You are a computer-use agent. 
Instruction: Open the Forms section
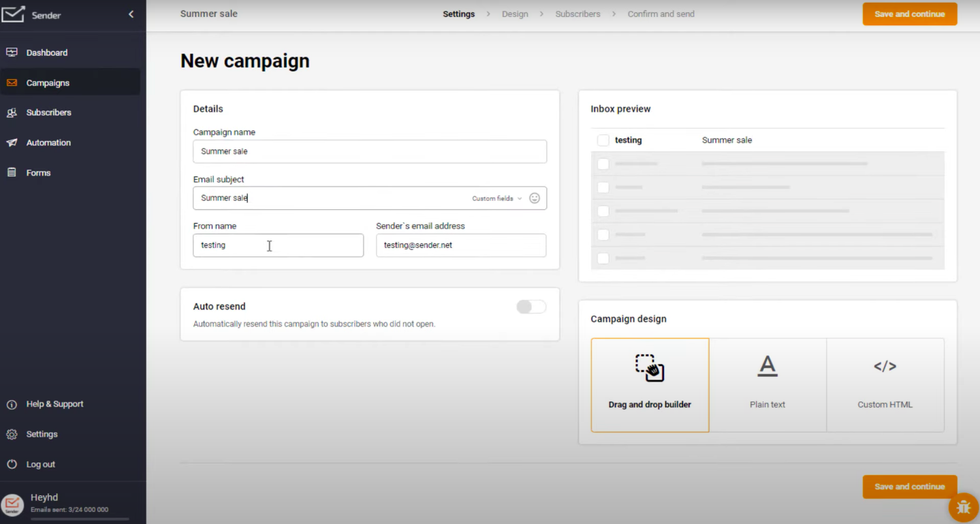[x=38, y=172]
